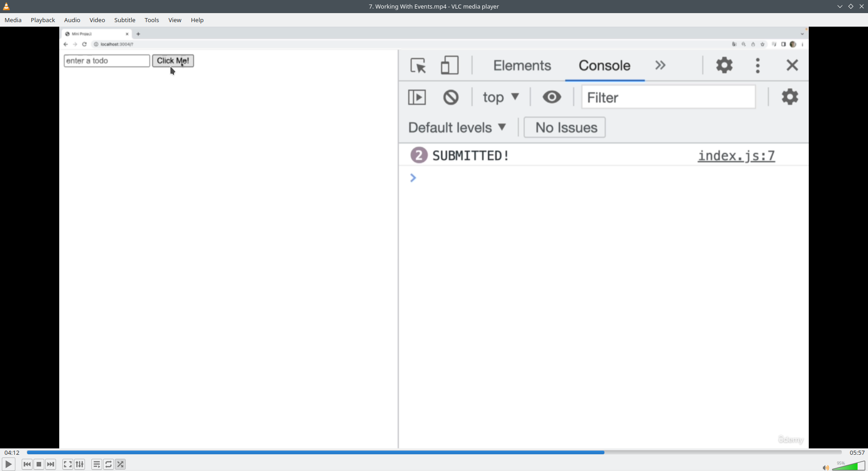Switch to the Console tab
Screen dimensions: 868x471
pyautogui.click(x=604, y=66)
